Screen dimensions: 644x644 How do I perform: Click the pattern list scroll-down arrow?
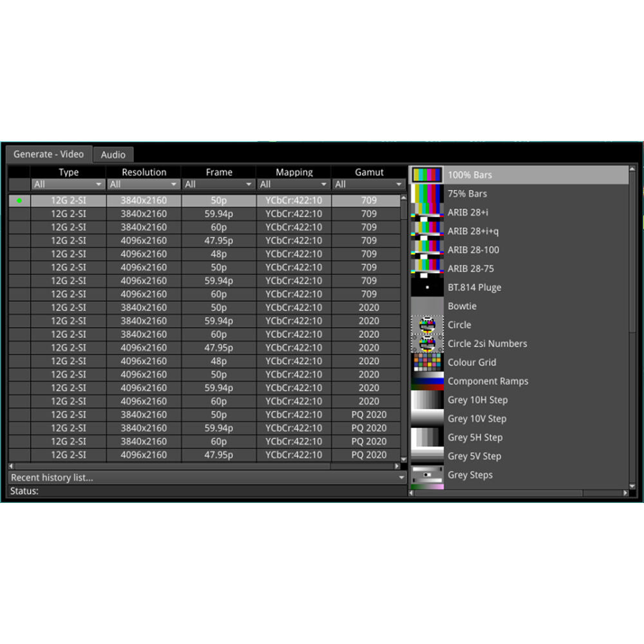(x=632, y=486)
